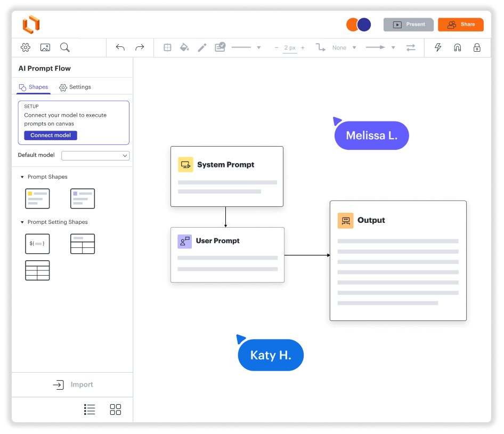
Task: Click the undo arrow in toolbar
Action: (x=120, y=47)
